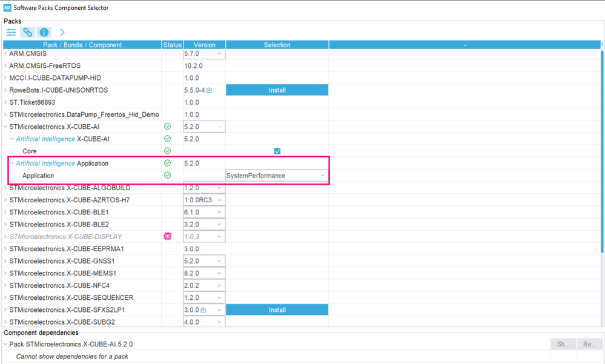Open X-CUBE-NFC4 version 2.0.2 dropdown
Viewport: 605px width, 364px height.
tap(204, 286)
